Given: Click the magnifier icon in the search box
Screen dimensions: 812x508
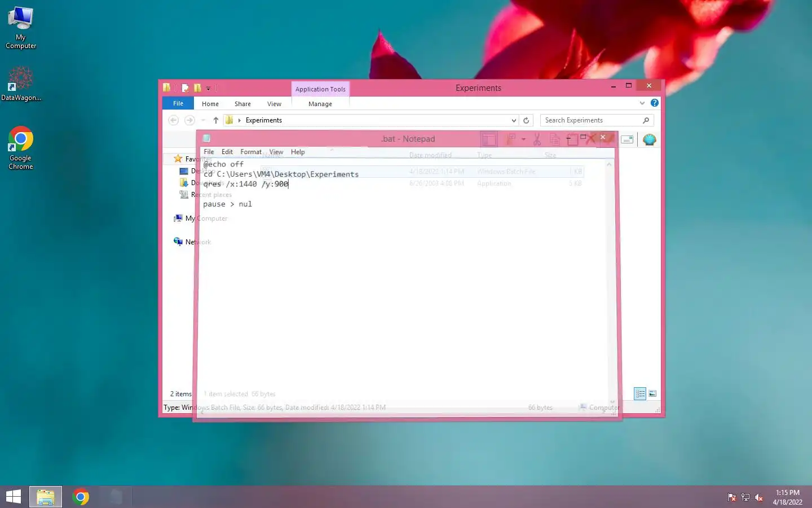Looking at the screenshot, I should tap(646, 120).
